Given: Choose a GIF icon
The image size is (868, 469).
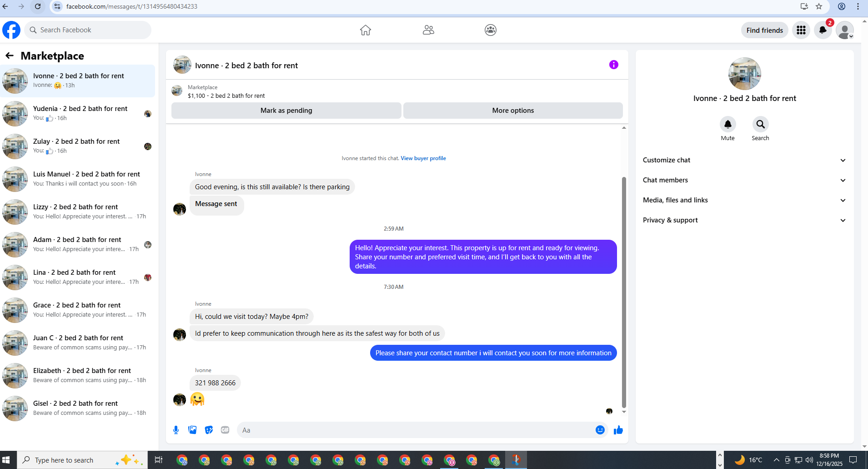Looking at the screenshot, I should pos(225,430).
